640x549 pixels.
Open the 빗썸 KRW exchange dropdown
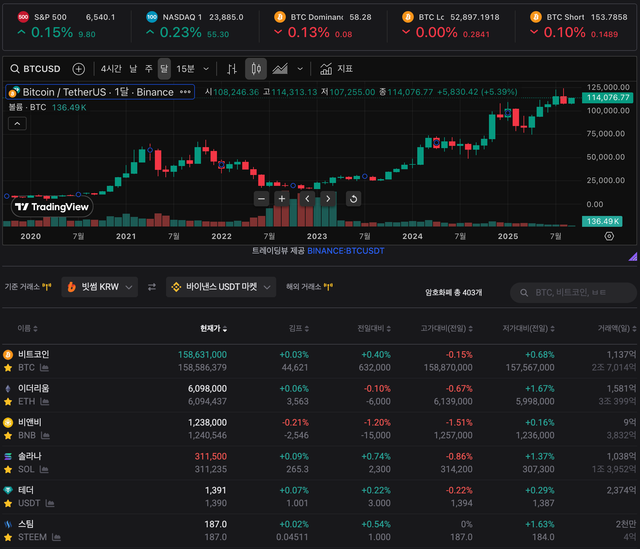[x=100, y=287]
